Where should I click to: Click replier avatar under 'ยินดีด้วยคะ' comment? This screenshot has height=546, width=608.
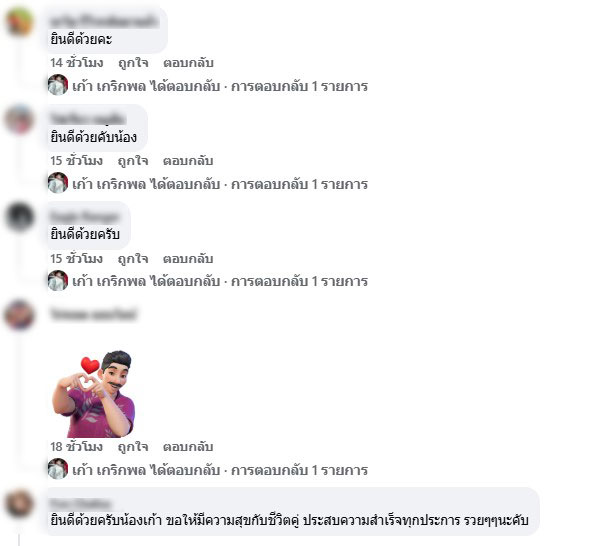point(58,85)
